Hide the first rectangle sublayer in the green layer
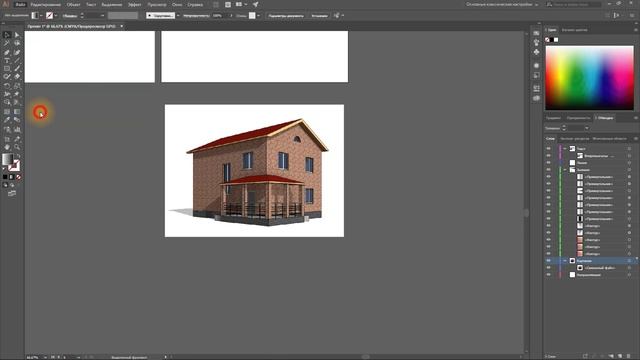Screen dimensions: 640x360 [x=549, y=177]
